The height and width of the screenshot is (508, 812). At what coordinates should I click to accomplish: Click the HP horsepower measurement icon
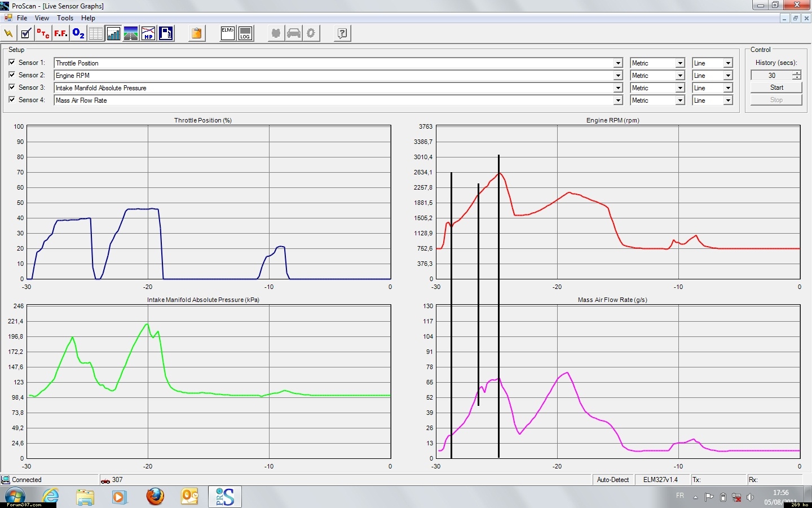pos(148,34)
